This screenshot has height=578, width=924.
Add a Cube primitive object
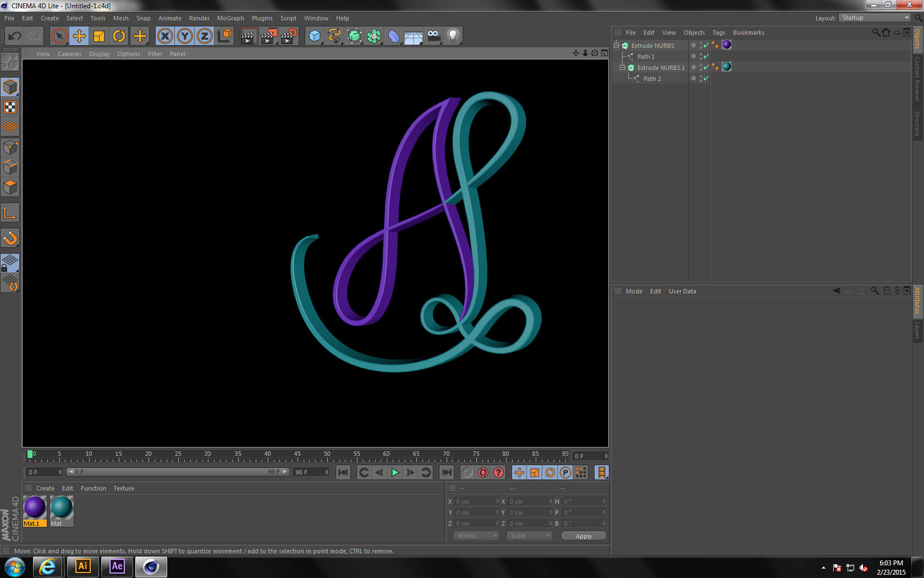tap(315, 36)
